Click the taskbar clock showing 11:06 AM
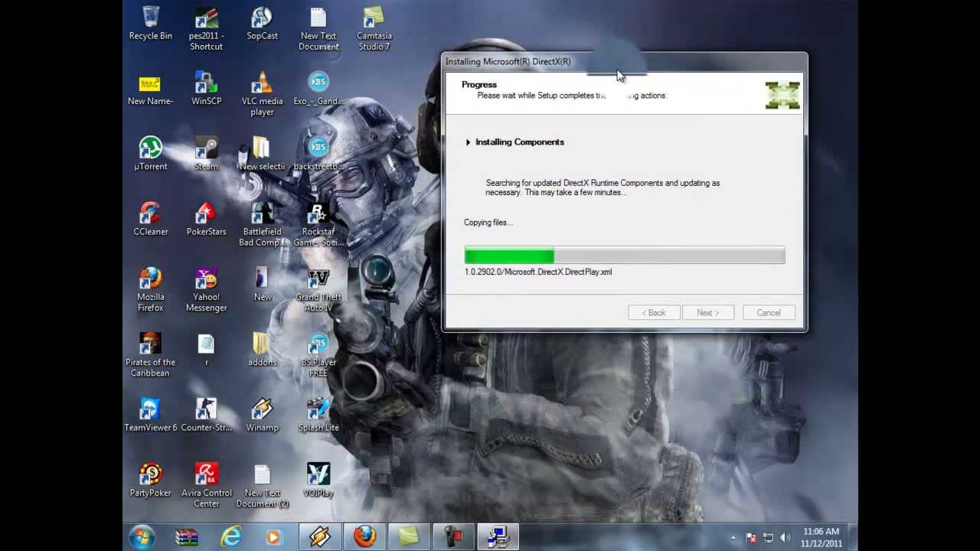Screen dimensions: 980x551 pyautogui.click(x=821, y=537)
